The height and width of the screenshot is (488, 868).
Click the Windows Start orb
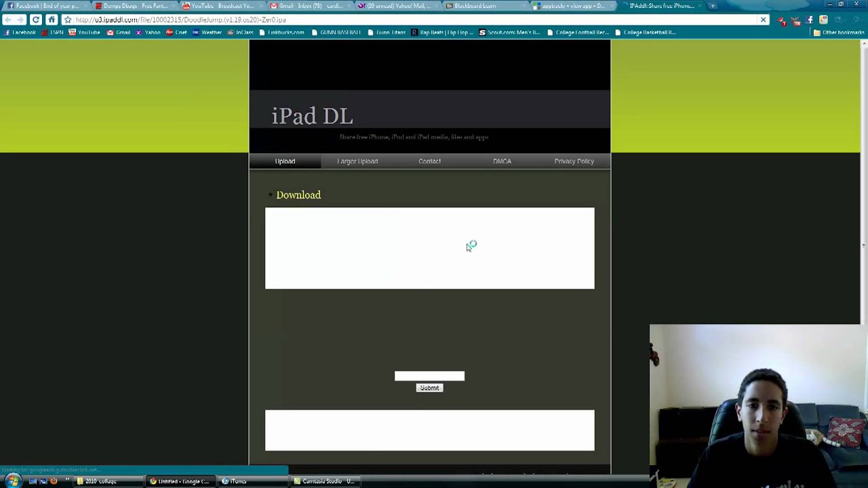point(12,481)
